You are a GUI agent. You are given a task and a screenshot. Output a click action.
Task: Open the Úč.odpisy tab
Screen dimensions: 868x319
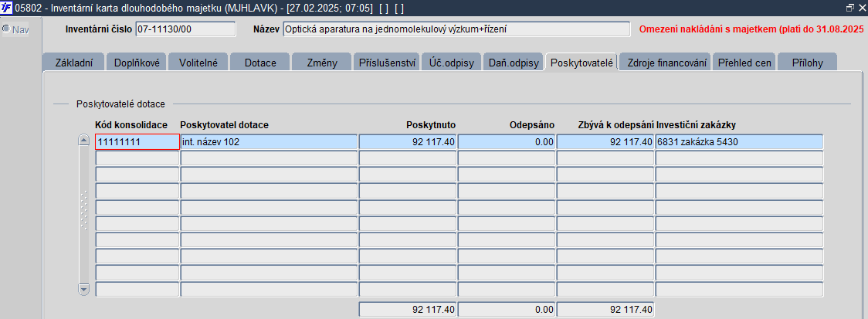point(452,63)
